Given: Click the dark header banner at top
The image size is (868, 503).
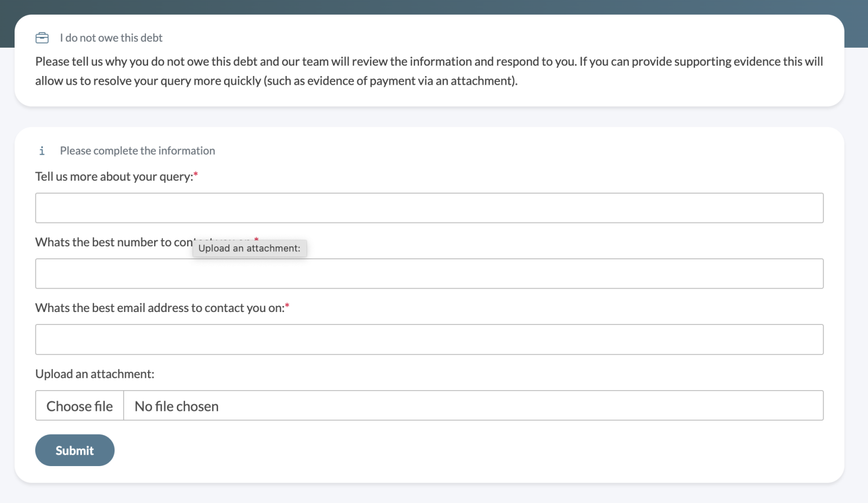Looking at the screenshot, I should (434, 7).
